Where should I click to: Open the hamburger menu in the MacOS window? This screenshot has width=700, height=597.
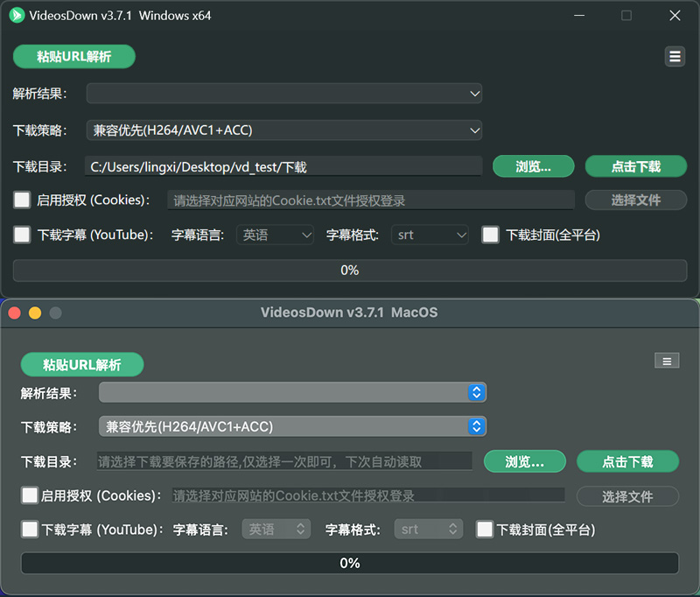tap(667, 361)
